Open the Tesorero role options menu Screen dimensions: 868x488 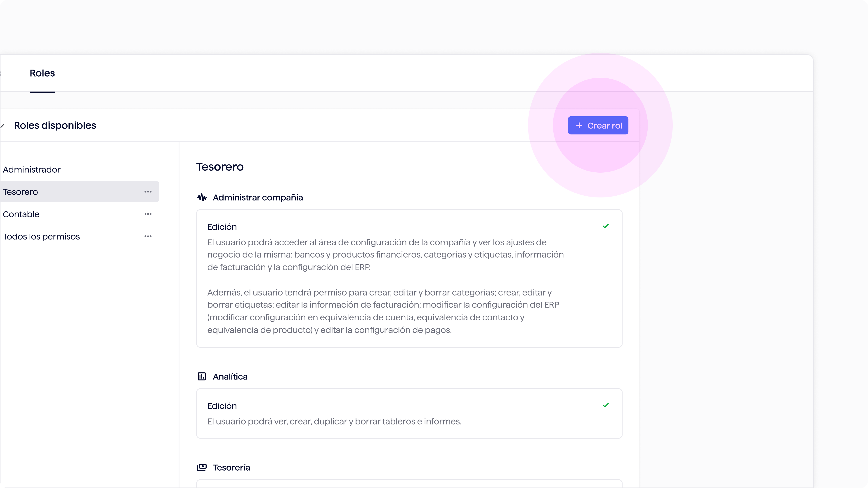pyautogui.click(x=148, y=192)
